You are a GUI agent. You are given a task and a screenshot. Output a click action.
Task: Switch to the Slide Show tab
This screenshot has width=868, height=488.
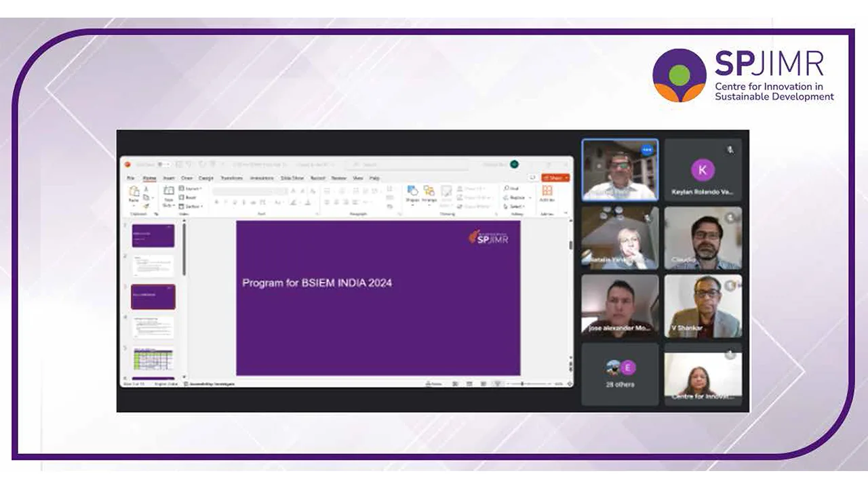[x=292, y=178]
